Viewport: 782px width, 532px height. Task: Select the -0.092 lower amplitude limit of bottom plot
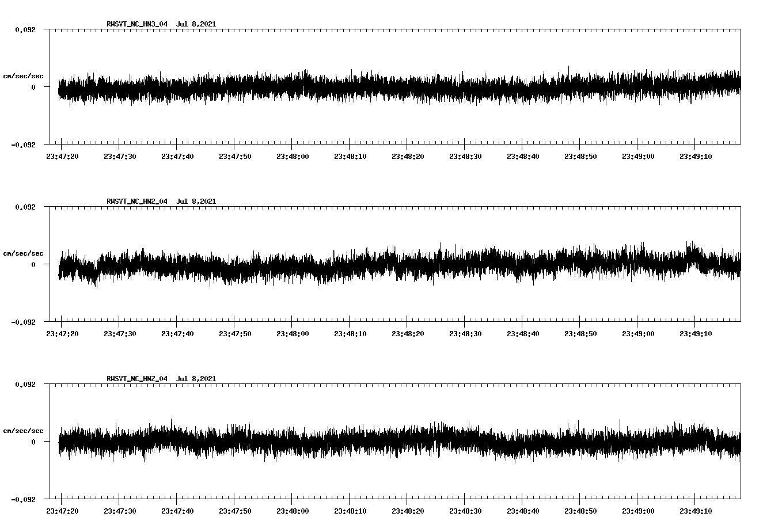click(x=24, y=500)
